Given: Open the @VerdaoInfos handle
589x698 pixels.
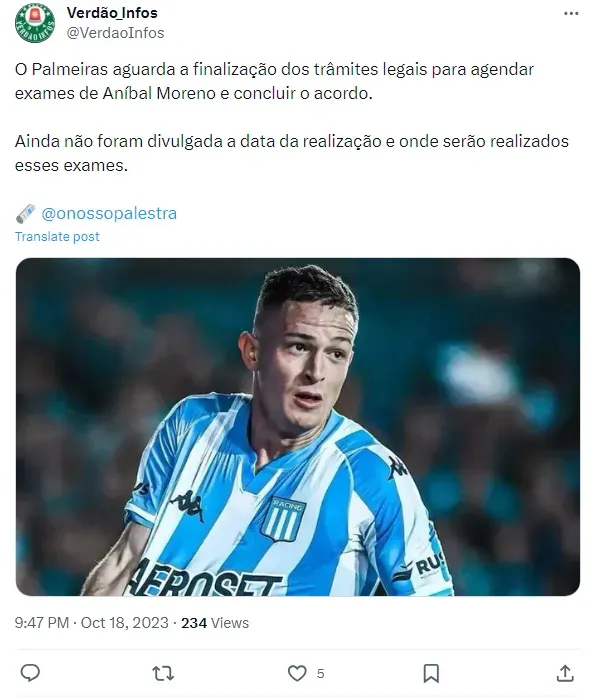Looking at the screenshot, I should pos(115,33).
